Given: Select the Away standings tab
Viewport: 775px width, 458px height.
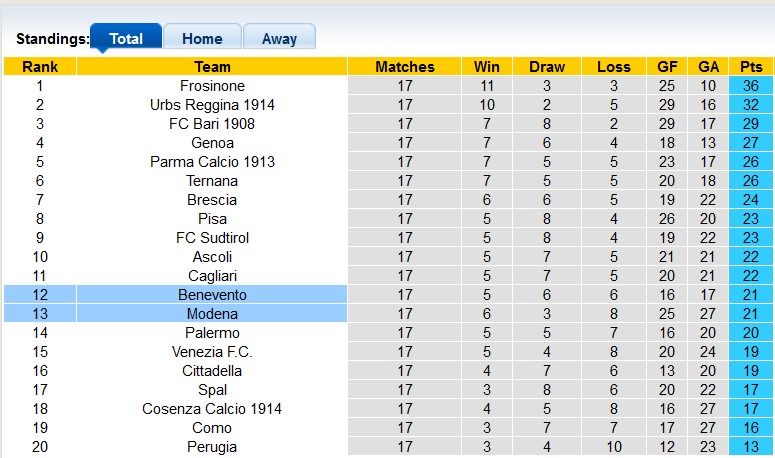Looking at the screenshot, I should point(279,39).
